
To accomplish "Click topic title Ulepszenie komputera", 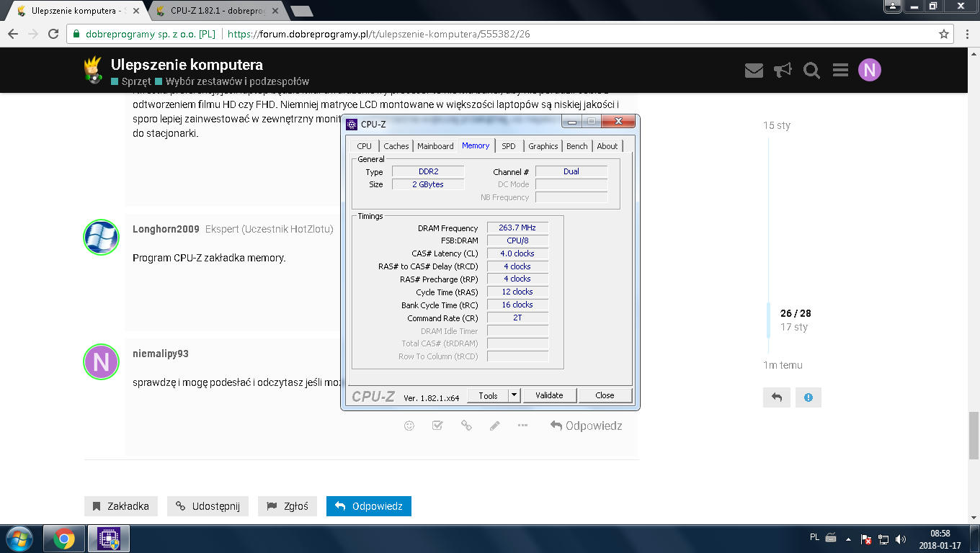I will point(187,65).
